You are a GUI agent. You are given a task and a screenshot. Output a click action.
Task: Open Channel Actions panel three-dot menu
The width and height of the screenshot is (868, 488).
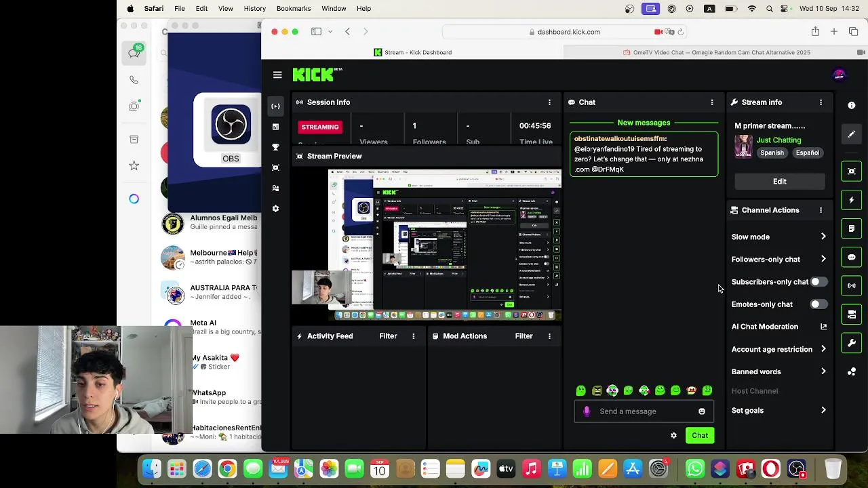pos(821,210)
